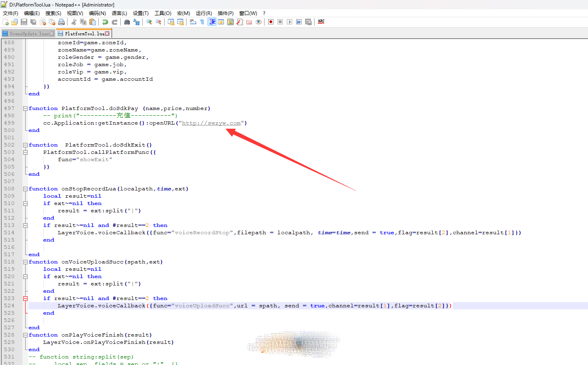The width and height of the screenshot is (588, 365).
Task: Toggle the indent guide button
Action: (212, 22)
